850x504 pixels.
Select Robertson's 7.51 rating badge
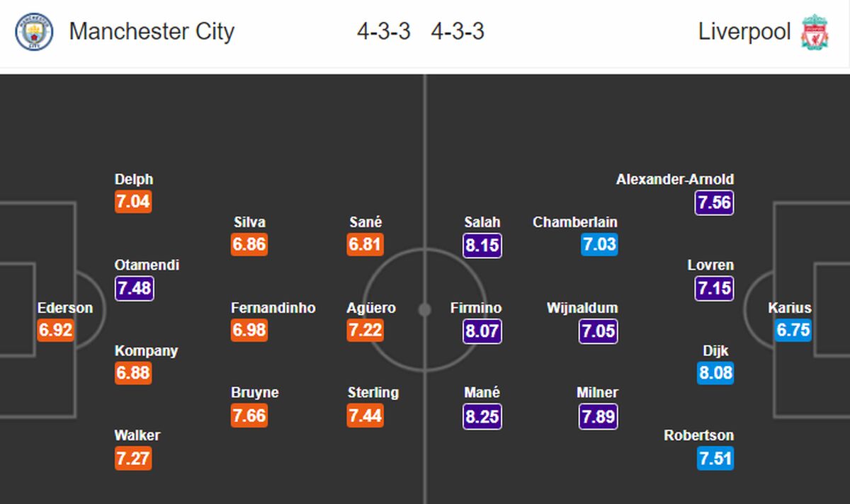tap(714, 459)
